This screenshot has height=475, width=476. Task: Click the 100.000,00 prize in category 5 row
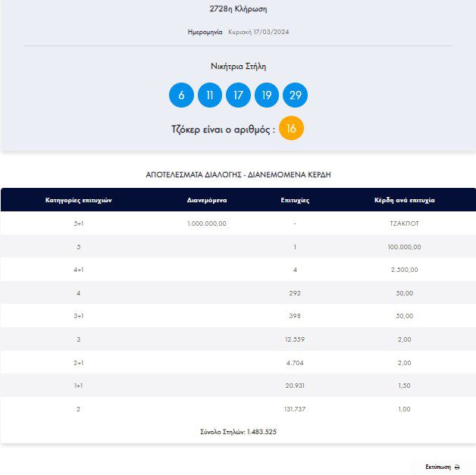click(x=404, y=247)
